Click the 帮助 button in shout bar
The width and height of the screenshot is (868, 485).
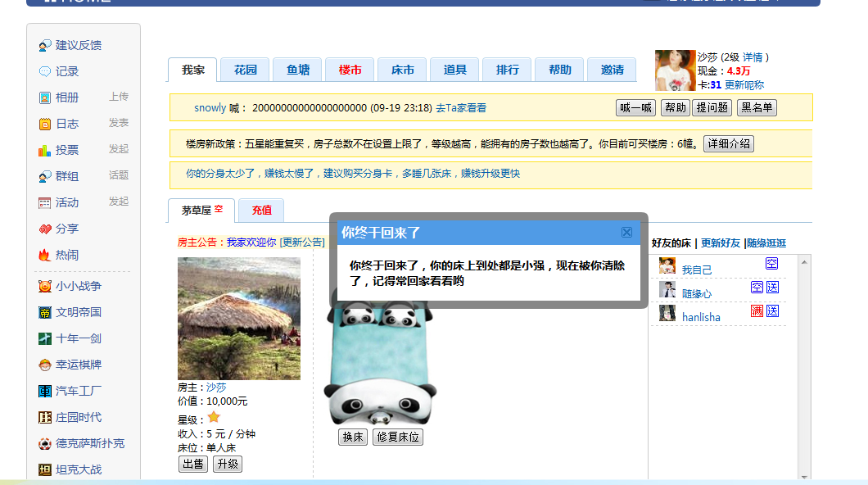[x=675, y=107]
